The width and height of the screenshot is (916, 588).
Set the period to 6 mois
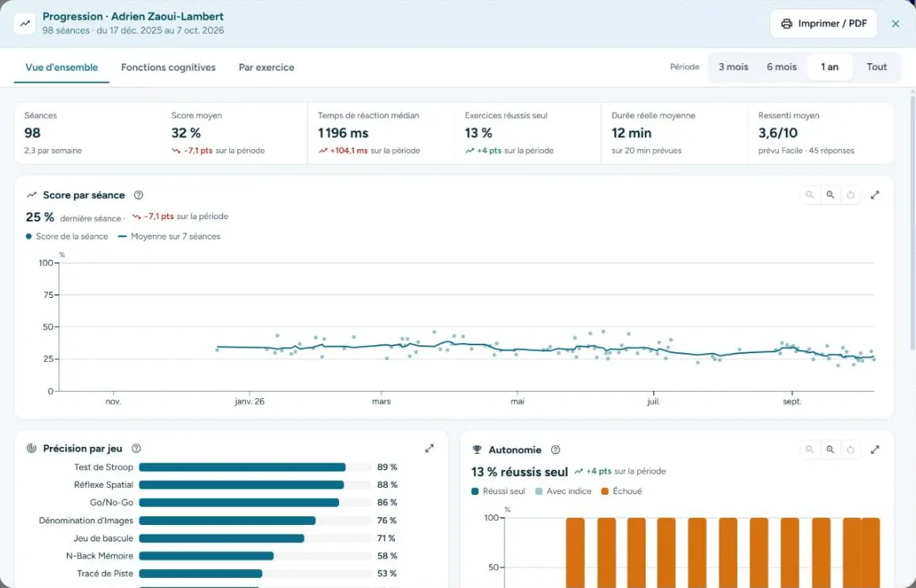pyautogui.click(x=782, y=67)
